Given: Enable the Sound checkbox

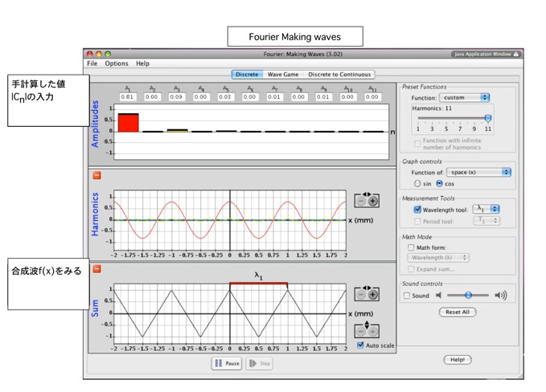Looking at the screenshot, I should pos(406,296).
